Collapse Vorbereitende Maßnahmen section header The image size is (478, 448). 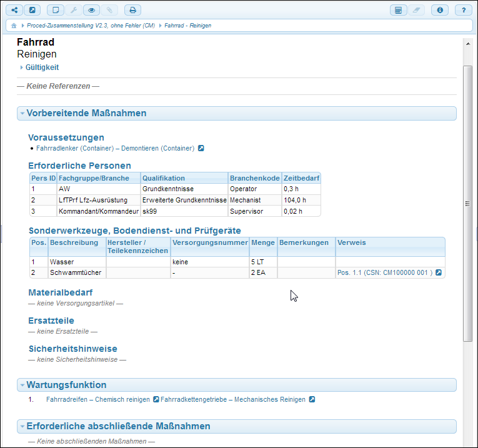(x=237, y=113)
